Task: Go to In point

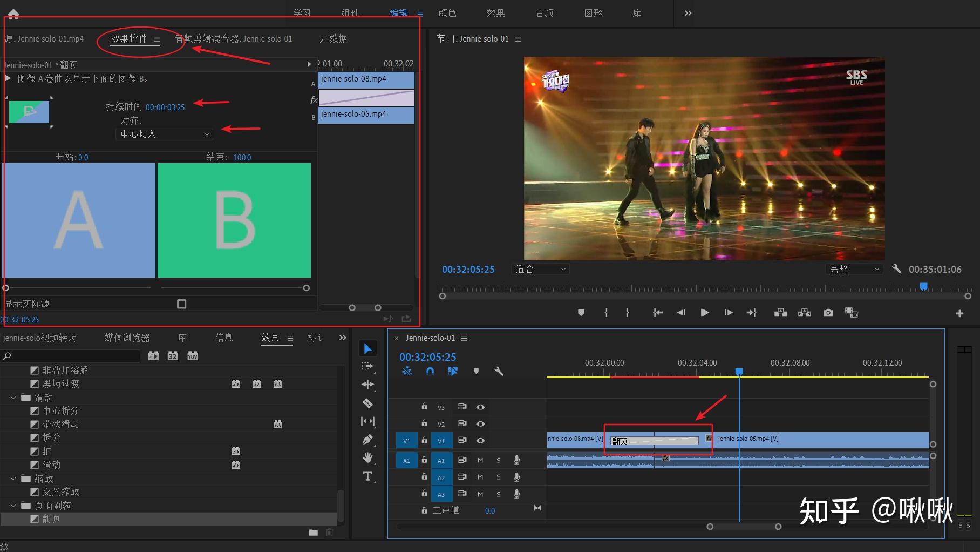Action: 657,313
